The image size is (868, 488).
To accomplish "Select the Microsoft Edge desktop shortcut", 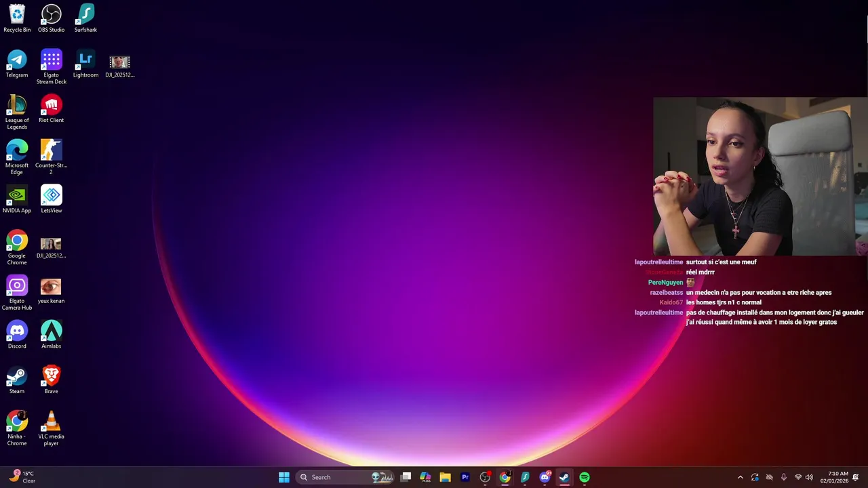I will [x=17, y=157].
